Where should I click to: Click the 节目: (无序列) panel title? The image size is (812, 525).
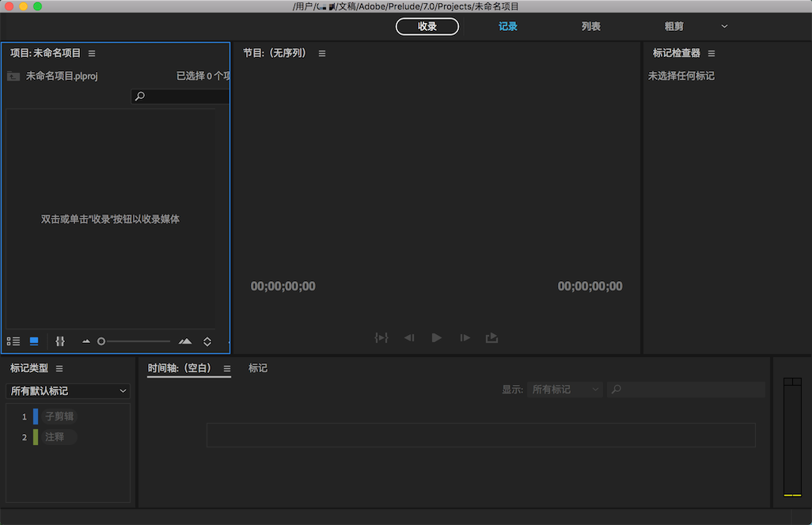pyautogui.click(x=275, y=53)
